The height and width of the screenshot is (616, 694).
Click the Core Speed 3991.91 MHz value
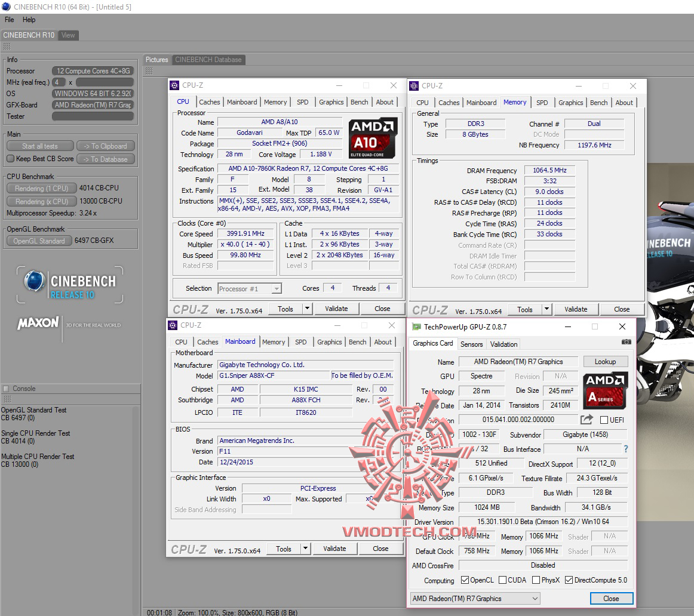245,233
